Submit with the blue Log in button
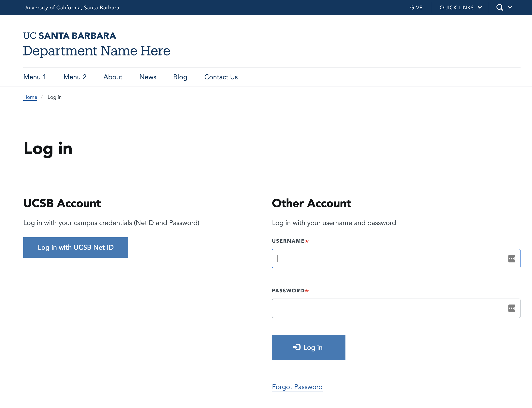This screenshot has width=532, height=408. coord(309,347)
